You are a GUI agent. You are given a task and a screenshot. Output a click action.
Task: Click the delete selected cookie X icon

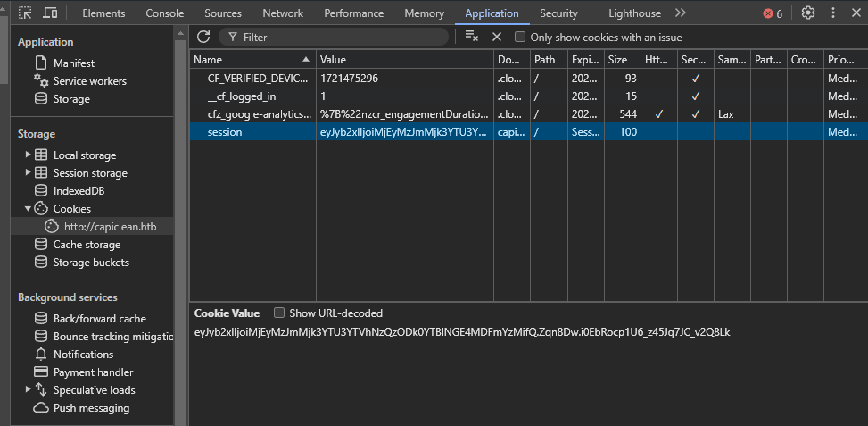coord(497,37)
